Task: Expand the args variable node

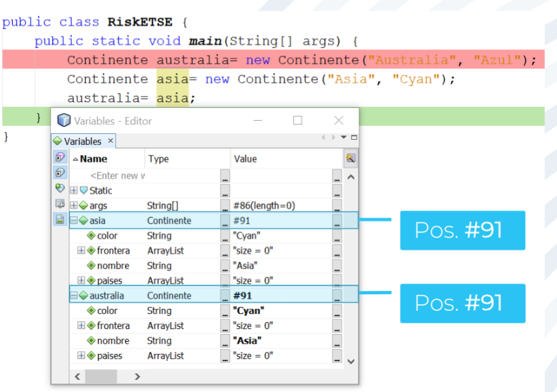Action: click(74, 206)
